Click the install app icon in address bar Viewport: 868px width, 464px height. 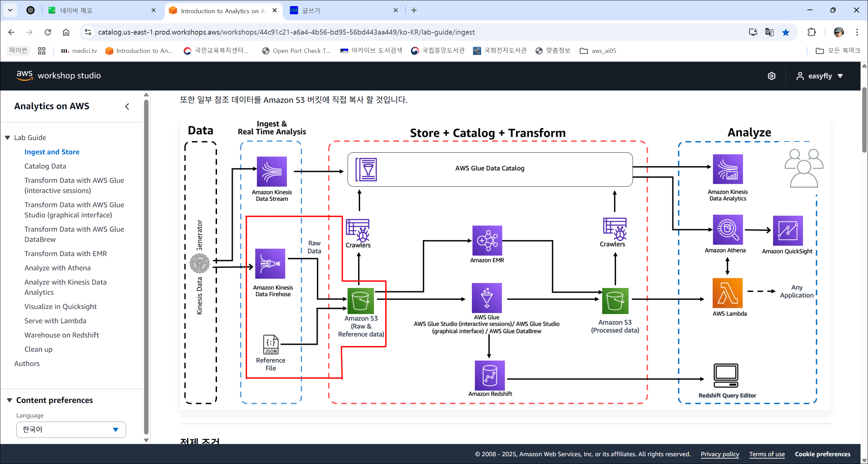point(753,32)
